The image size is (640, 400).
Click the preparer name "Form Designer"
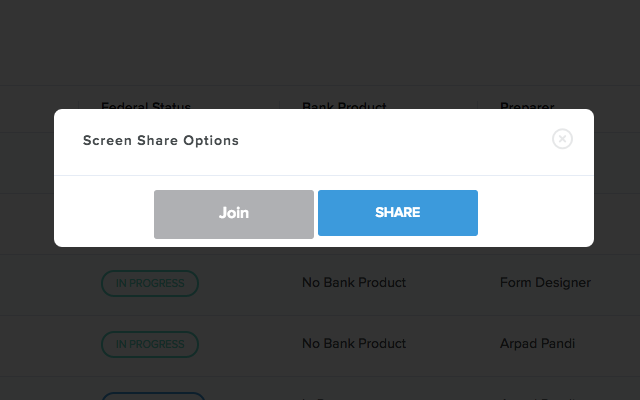545,282
